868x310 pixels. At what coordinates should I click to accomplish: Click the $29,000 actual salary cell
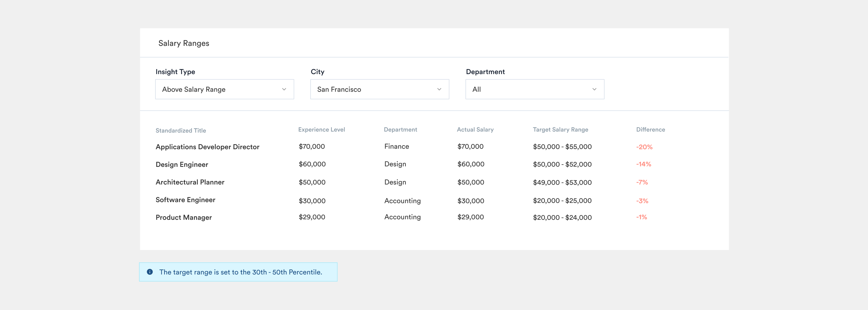pyautogui.click(x=470, y=217)
